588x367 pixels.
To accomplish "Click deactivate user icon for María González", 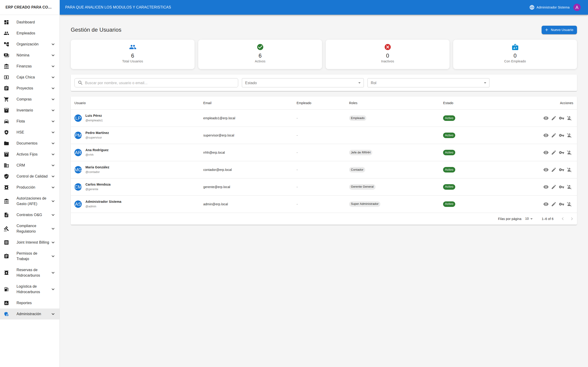I will click(x=569, y=170).
